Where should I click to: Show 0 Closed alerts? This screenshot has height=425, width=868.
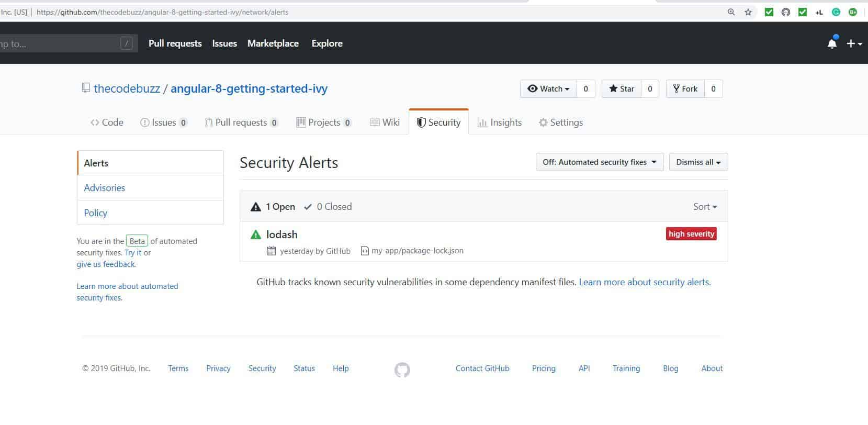point(328,207)
